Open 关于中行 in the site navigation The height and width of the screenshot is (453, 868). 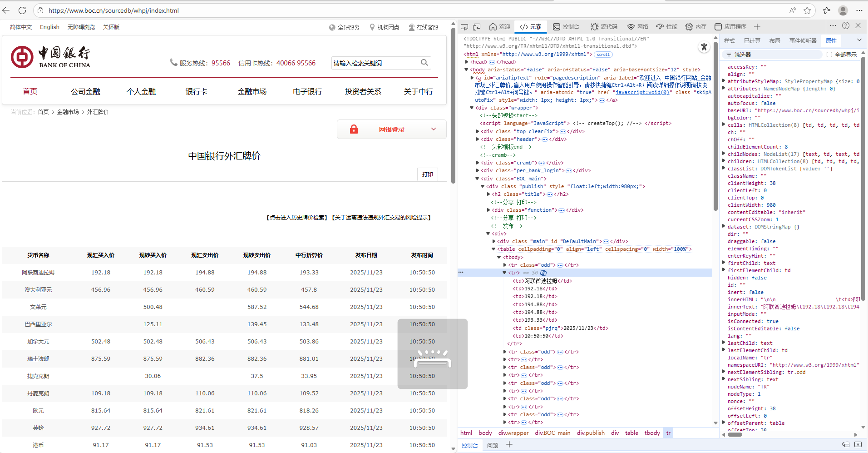click(419, 91)
